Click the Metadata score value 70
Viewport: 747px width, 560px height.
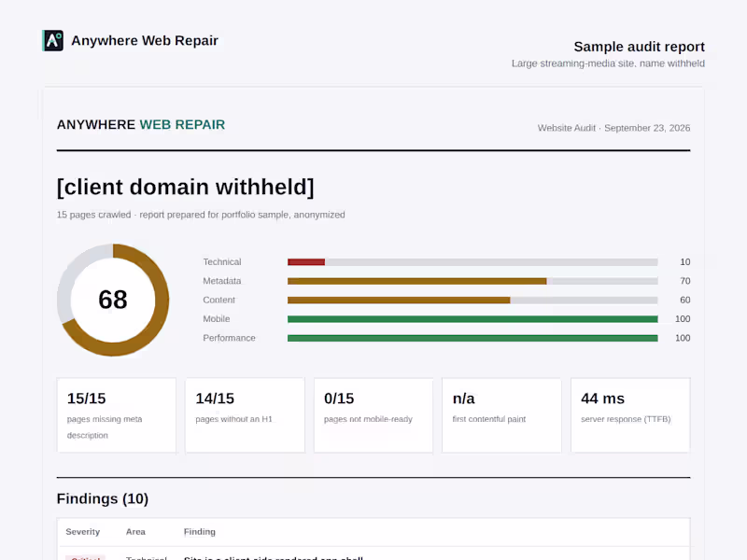685,281
